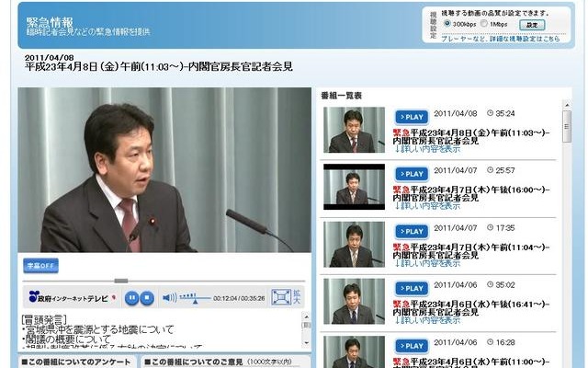This screenshot has width=588, height=368.
Task: Play the 4月8日 午前(11:03~) press conference
Action: click(x=412, y=117)
